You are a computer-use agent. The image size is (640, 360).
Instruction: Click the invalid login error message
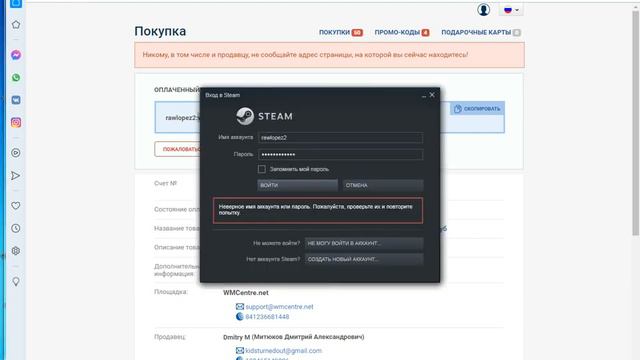pos(318,211)
